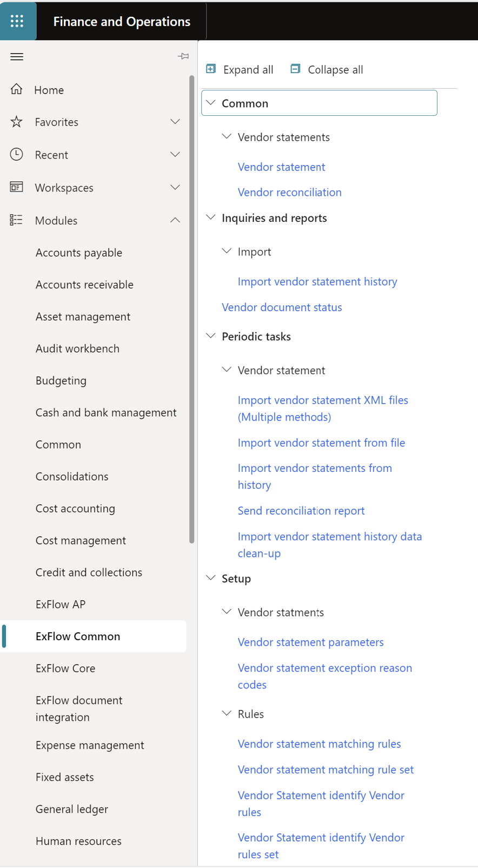Screen dimensions: 478x868
Task: Open the Budgeting module
Action: [61, 380]
